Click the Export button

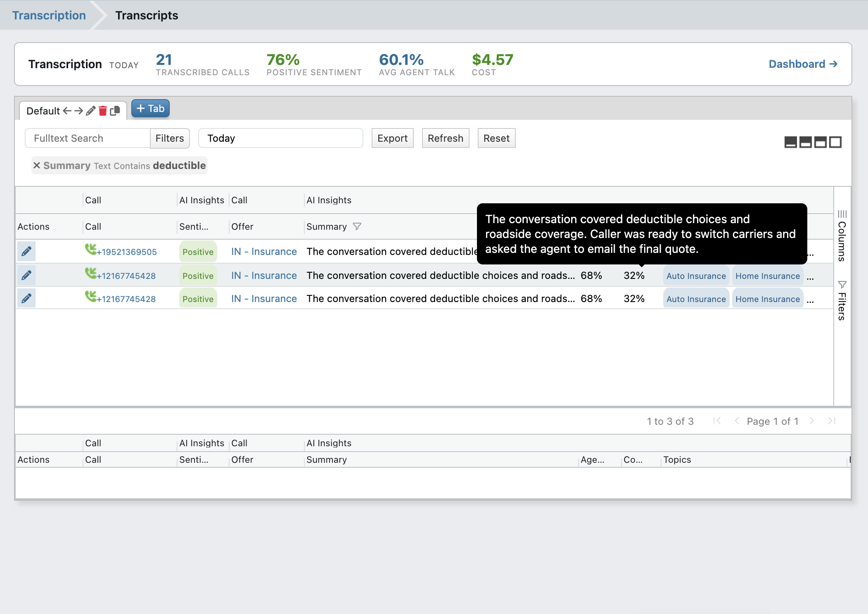pyautogui.click(x=392, y=138)
